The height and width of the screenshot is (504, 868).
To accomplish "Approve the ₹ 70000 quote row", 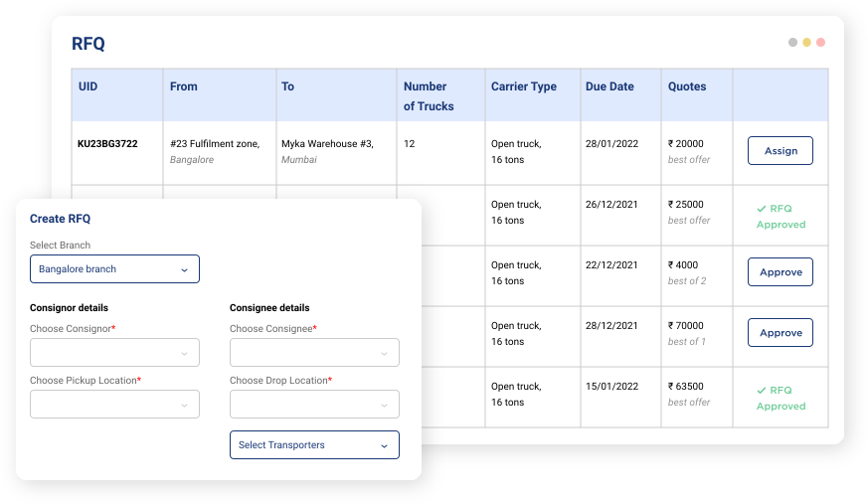I will coord(780,333).
